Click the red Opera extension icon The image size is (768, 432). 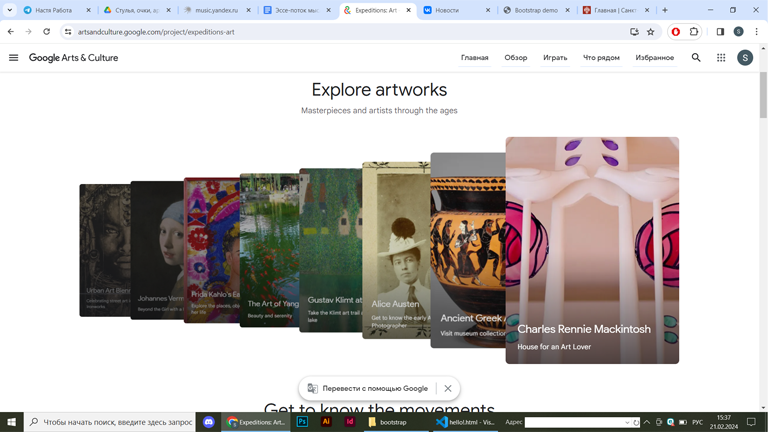coord(675,32)
